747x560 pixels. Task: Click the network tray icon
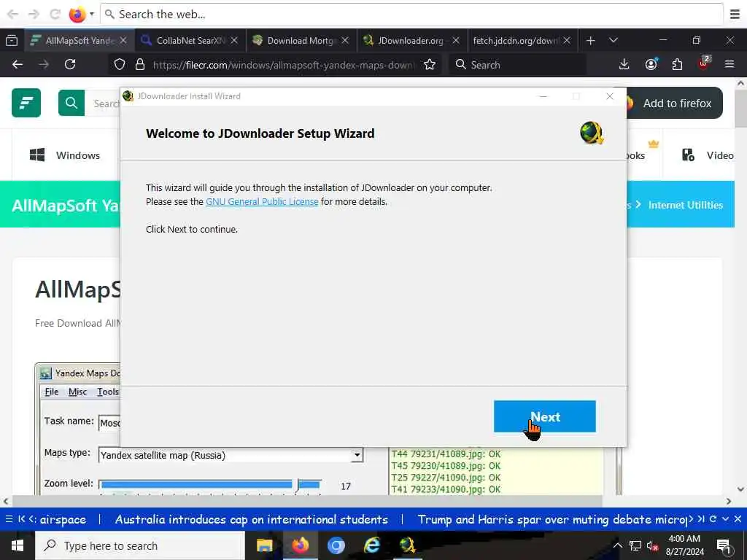635,545
